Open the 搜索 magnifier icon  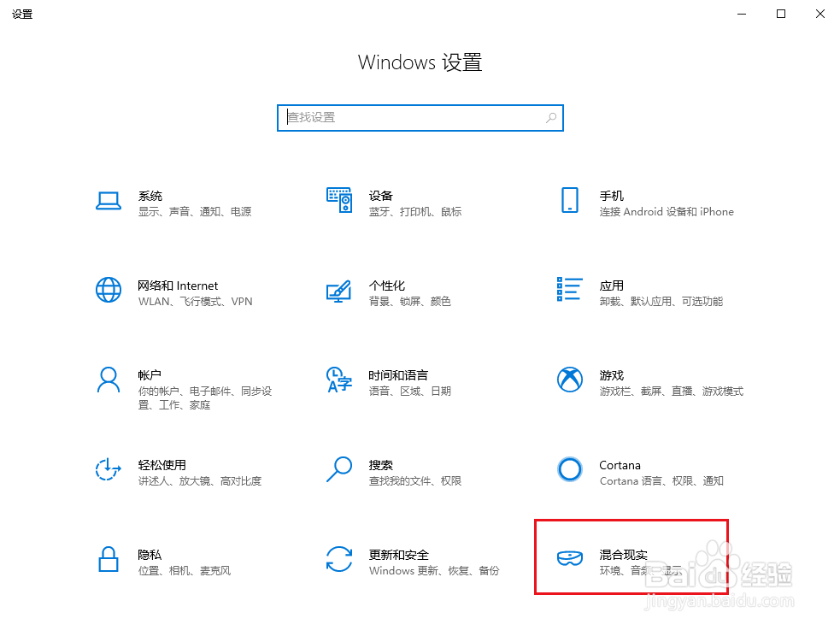coord(339,469)
